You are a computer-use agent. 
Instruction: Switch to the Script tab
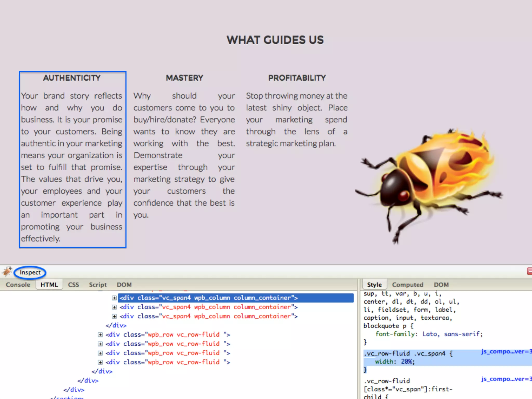coord(98,285)
